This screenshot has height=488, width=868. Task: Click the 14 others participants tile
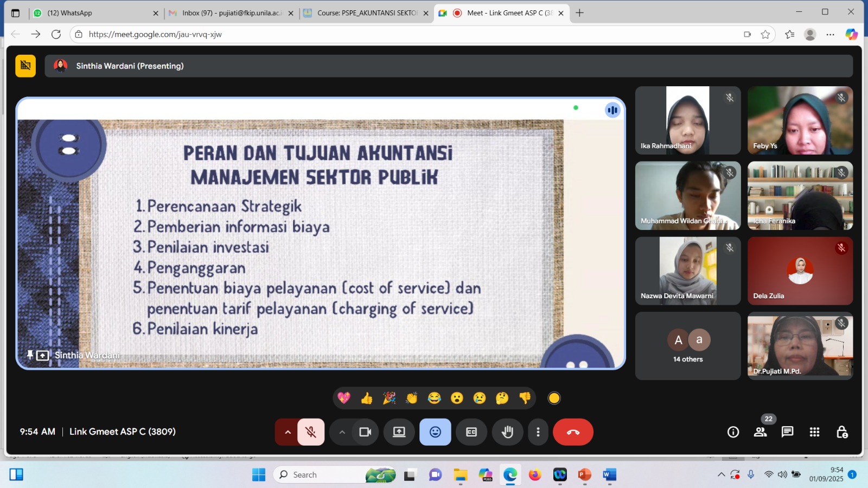click(x=687, y=346)
